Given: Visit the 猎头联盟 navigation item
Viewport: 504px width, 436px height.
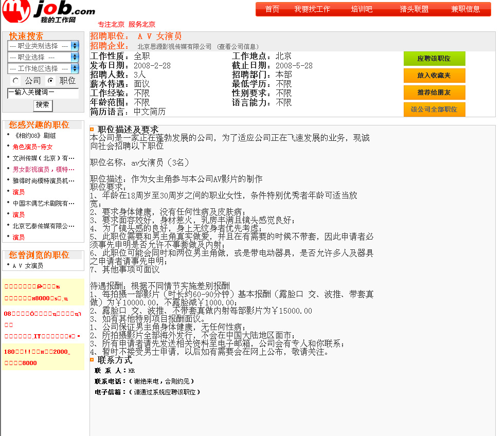Looking at the screenshot, I should click(414, 9).
